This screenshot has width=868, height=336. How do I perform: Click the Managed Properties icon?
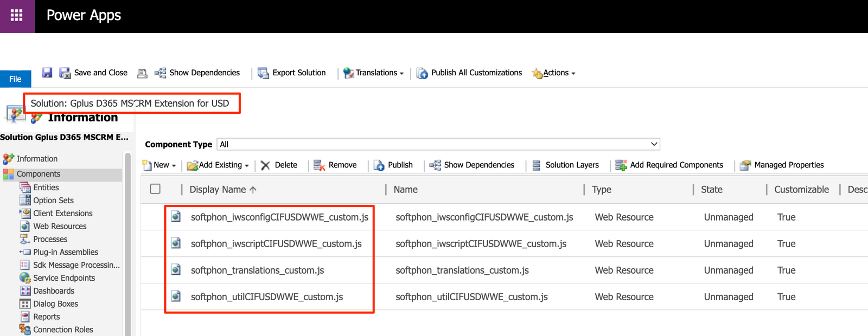pos(745,165)
